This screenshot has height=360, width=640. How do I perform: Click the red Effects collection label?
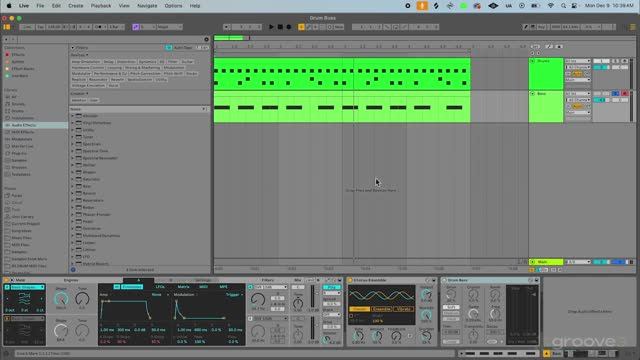pyautogui.click(x=18, y=55)
